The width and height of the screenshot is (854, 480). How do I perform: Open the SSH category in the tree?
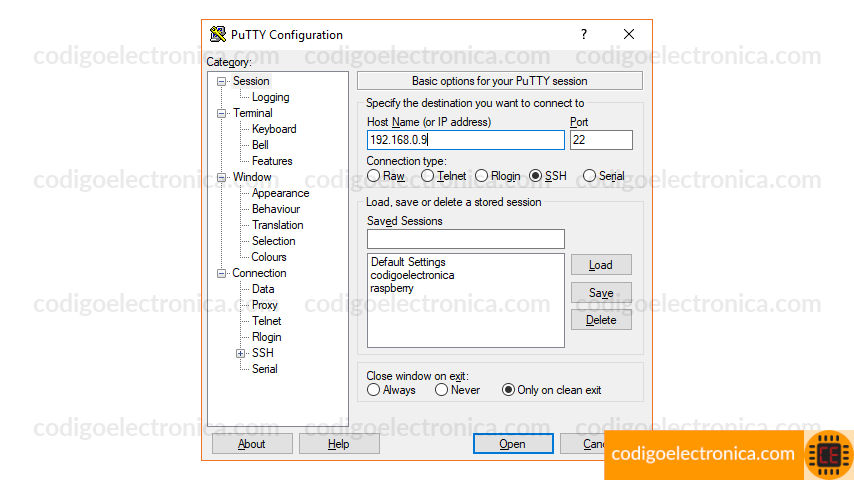[x=263, y=353]
